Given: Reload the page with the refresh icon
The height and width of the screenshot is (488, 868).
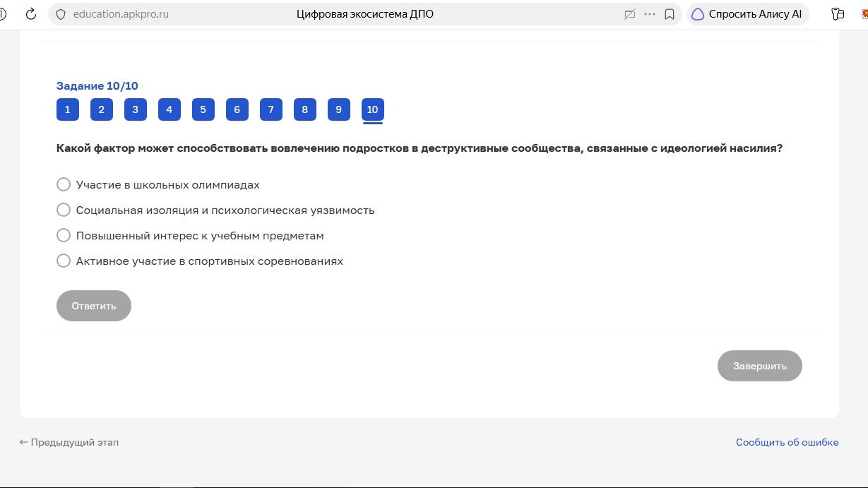Looking at the screenshot, I should [31, 14].
